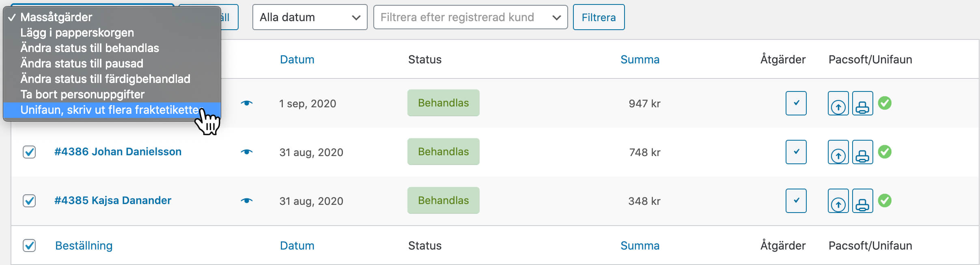This screenshot has width=980, height=265.
Task: Print shipping label for 947 kr order
Action: click(x=862, y=103)
